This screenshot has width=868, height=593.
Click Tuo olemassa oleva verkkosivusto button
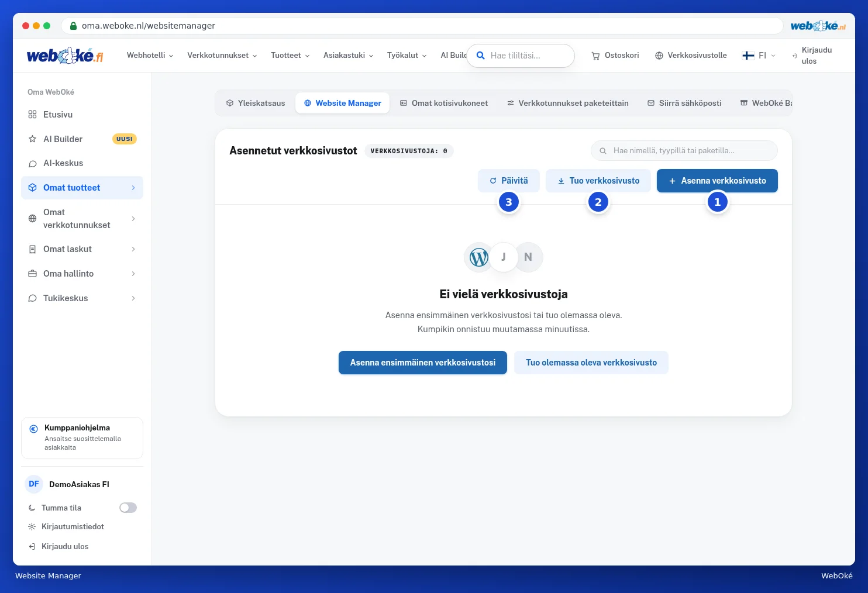tap(591, 363)
